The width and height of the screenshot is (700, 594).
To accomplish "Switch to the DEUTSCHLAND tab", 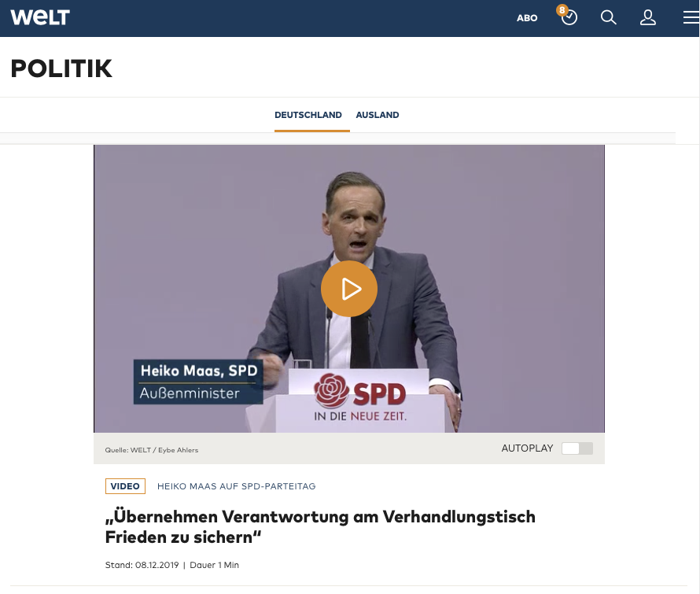I will coord(308,115).
